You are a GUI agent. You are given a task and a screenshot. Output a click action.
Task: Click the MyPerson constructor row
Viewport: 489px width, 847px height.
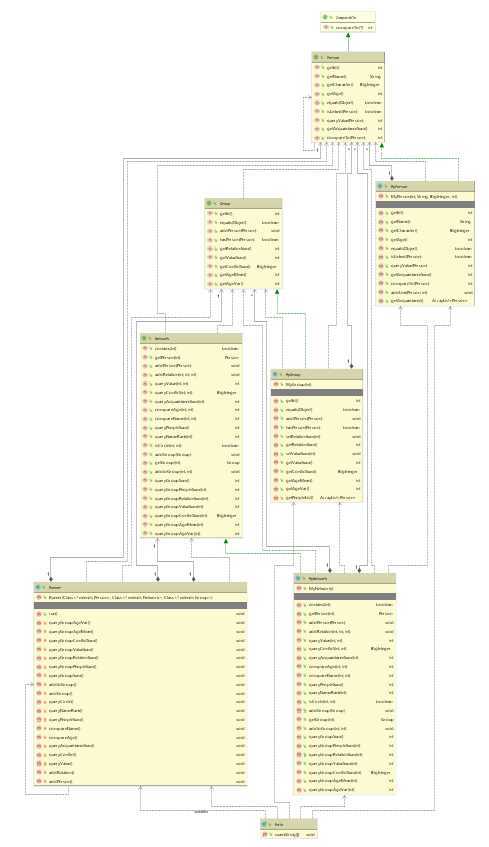(425, 197)
